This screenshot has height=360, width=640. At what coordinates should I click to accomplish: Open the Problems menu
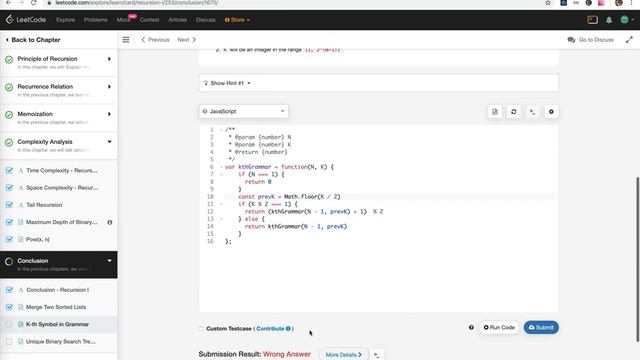[x=96, y=20]
